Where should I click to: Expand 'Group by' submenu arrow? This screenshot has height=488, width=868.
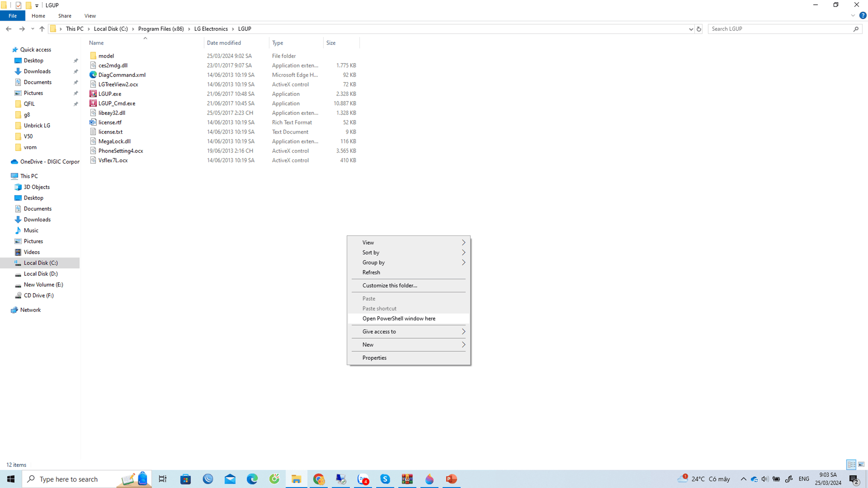pyautogui.click(x=464, y=262)
